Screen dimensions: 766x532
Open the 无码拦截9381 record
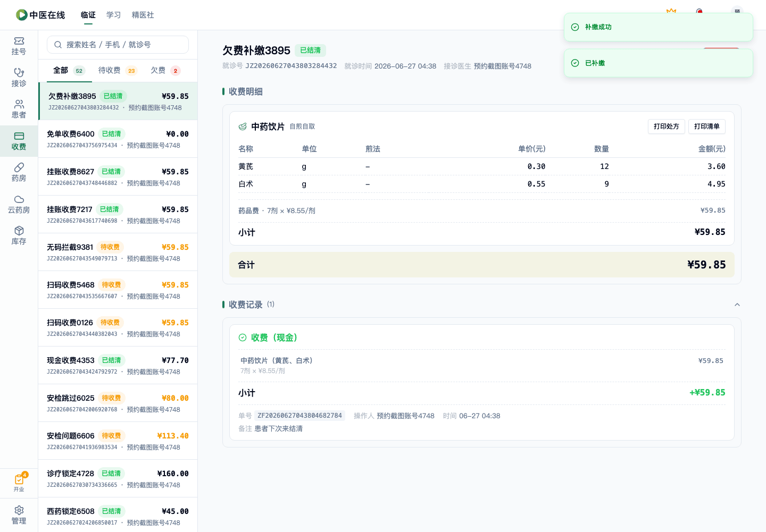coord(118,252)
